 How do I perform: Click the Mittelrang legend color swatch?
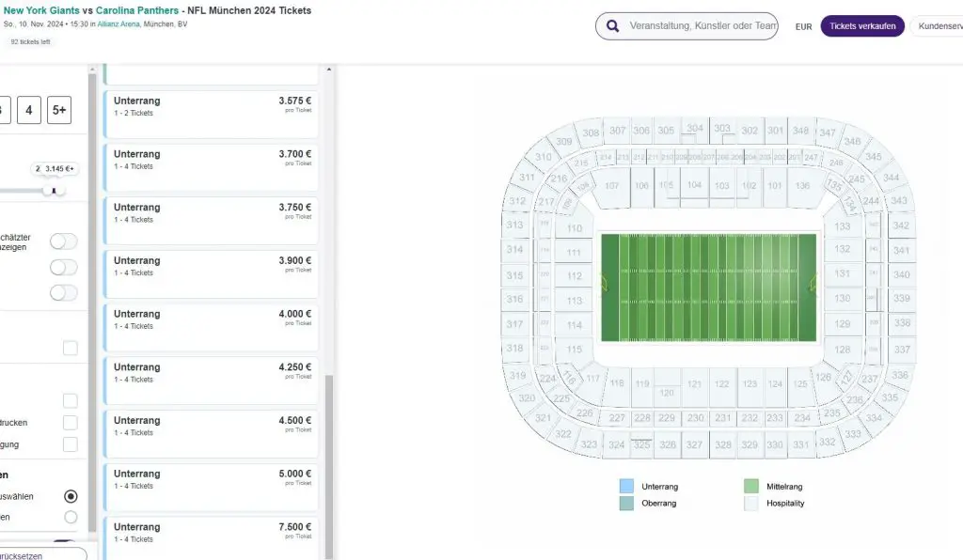[751, 487]
